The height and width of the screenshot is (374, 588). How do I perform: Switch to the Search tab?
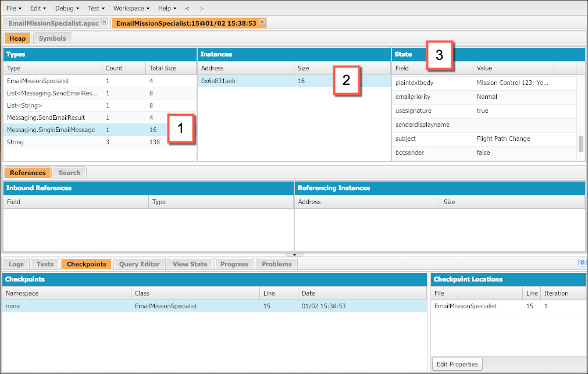(x=69, y=173)
